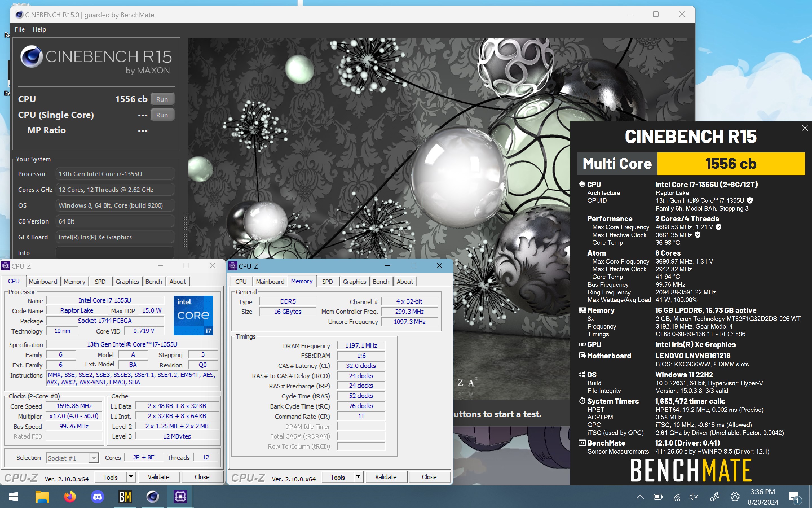The height and width of the screenshot is (508, 812).
Task: Open the Start menu from the taskbar
Action: click(x=14, y=497)
